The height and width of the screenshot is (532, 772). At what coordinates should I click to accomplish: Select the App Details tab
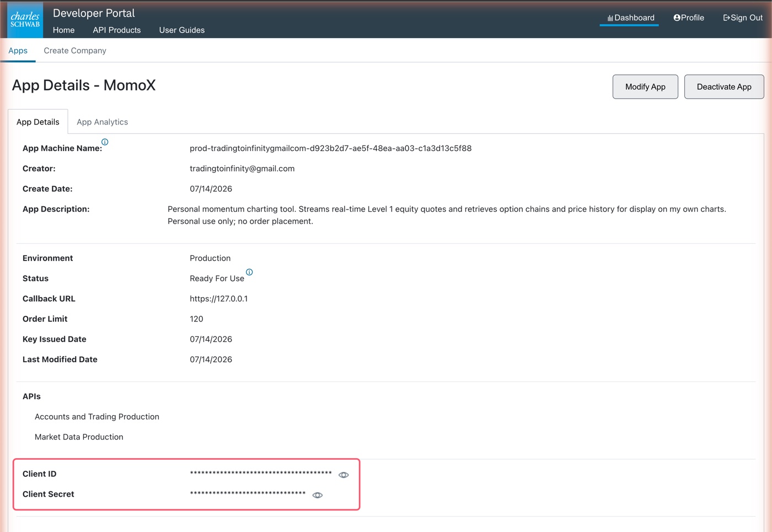click(38, 122)
